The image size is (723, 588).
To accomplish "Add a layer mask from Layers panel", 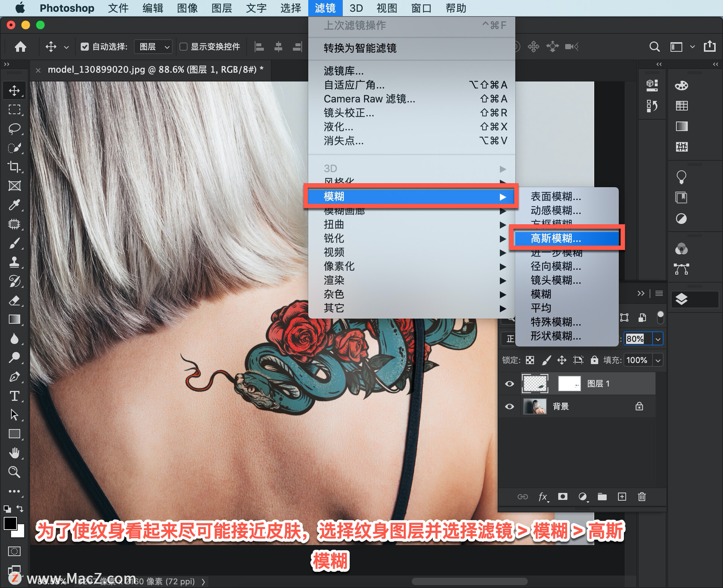I will 563,497.
